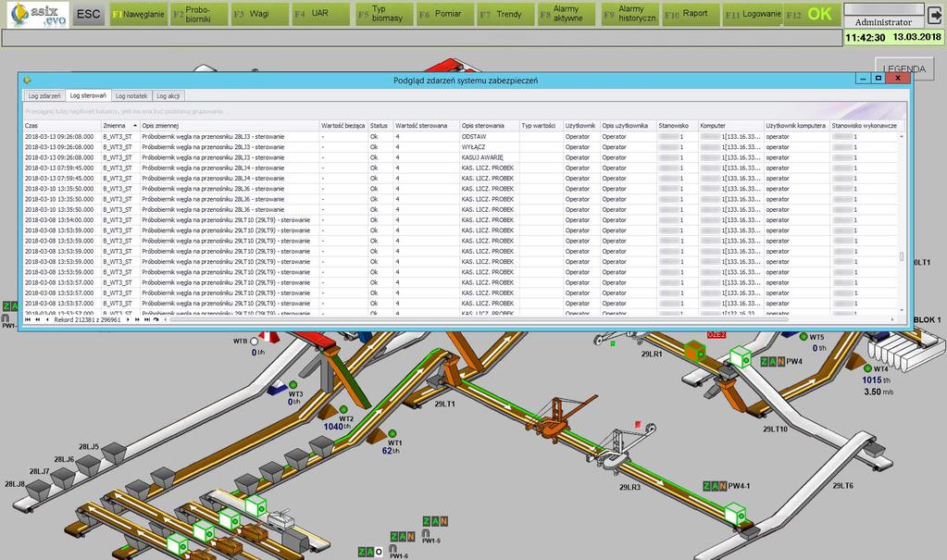The height and width of the screenshot is (560, 947).
Task: Open F11 Logowanie
Action: (754, 14)
